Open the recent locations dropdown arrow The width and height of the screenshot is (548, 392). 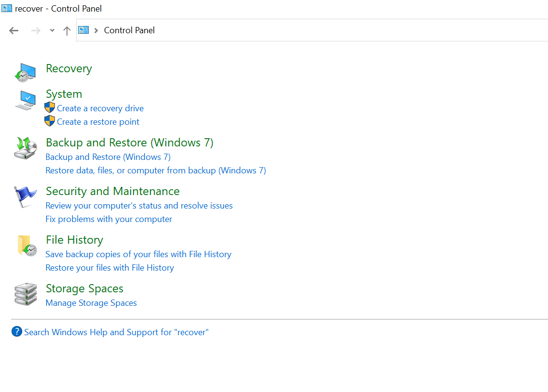[52, 31]
